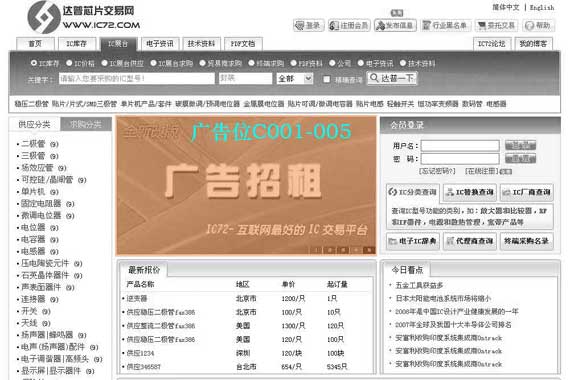Open the 电子IC辞典 dictionary

click(x=413, y=241)
